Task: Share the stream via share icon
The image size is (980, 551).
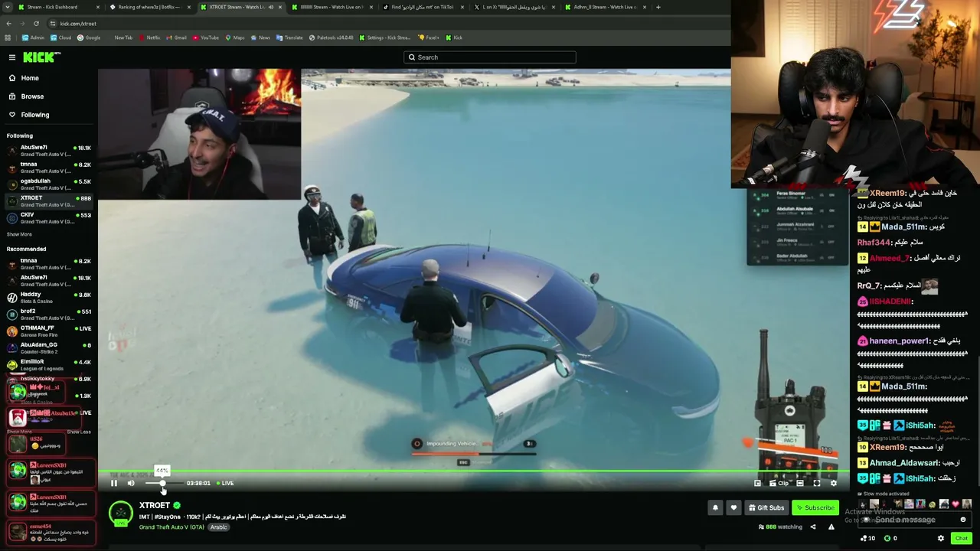Action: 813,527
